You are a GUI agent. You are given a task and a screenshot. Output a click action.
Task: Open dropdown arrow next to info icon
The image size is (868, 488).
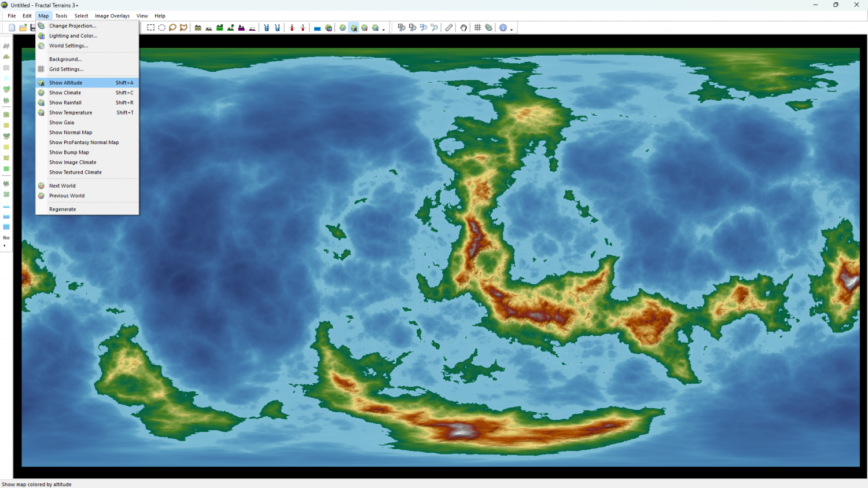coord(512,29)
